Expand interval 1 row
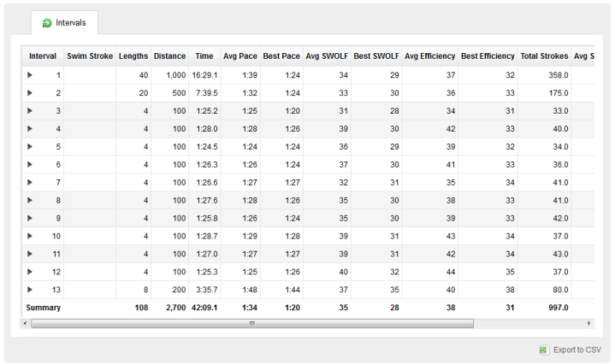The image size is (615, 364). coord(30,75)
